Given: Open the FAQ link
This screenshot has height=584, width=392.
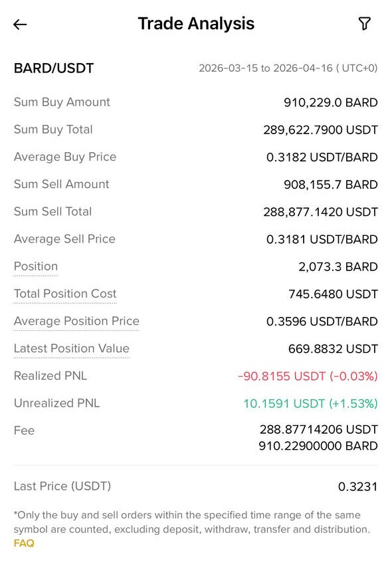Looking at the screenshot, I should click(x=24, y=543).
